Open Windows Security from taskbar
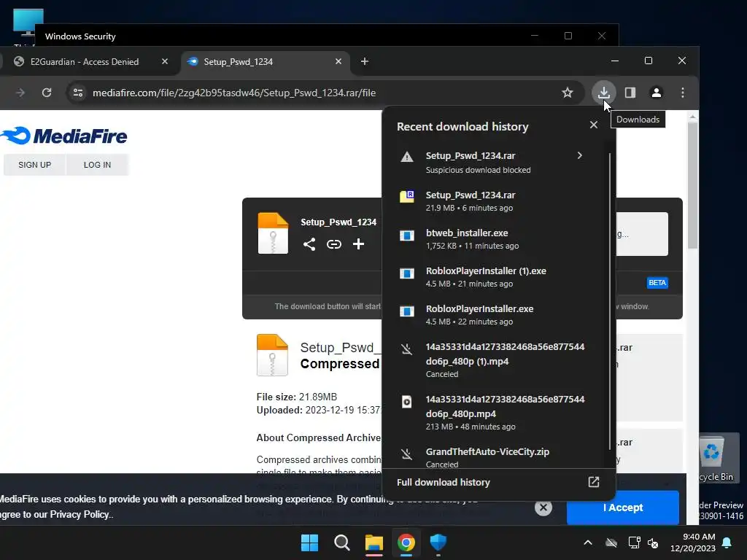 438,542
